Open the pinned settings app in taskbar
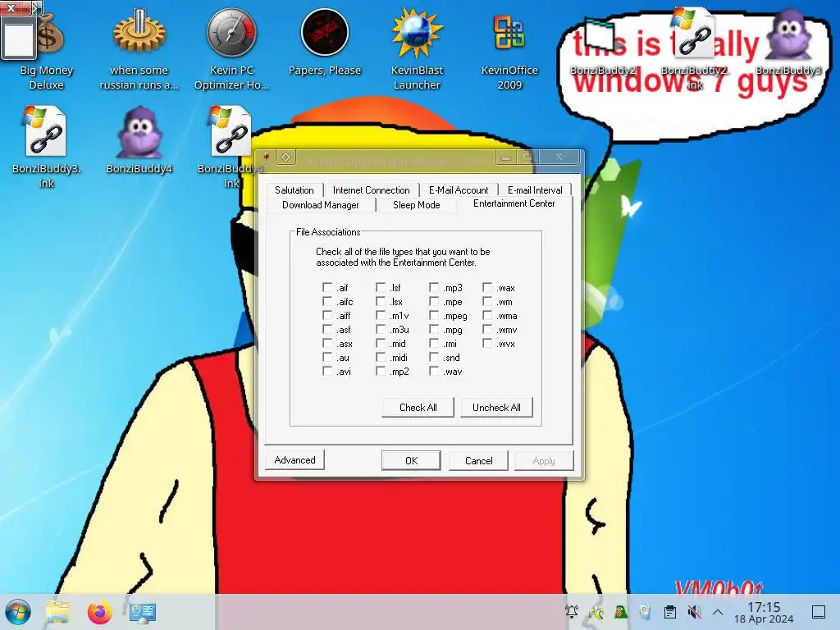 pyautogui.click(x=143, y=612)
